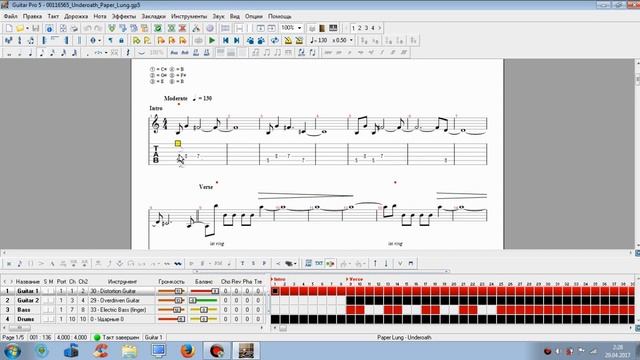Select the eighth note duration icon
The image size is (640, 360).
(x=42, y=53)
